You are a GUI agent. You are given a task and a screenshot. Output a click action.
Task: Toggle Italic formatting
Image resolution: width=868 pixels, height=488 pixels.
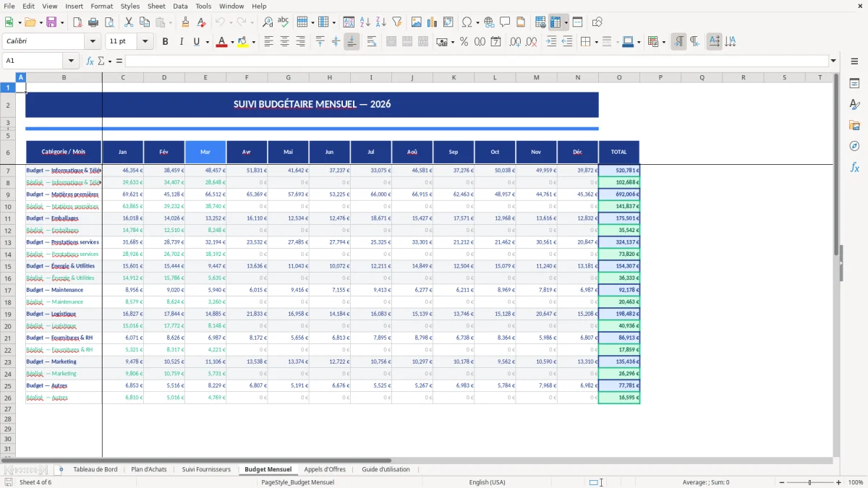coord(181,42)
